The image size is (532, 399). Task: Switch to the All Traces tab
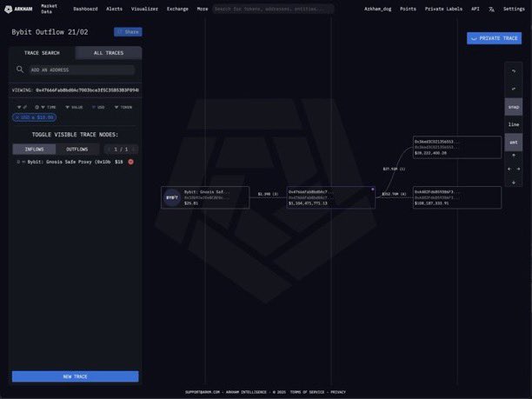coord(109,53)
